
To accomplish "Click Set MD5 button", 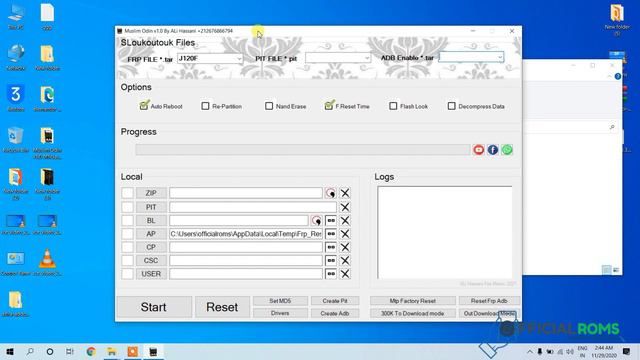I will [280, 301].
